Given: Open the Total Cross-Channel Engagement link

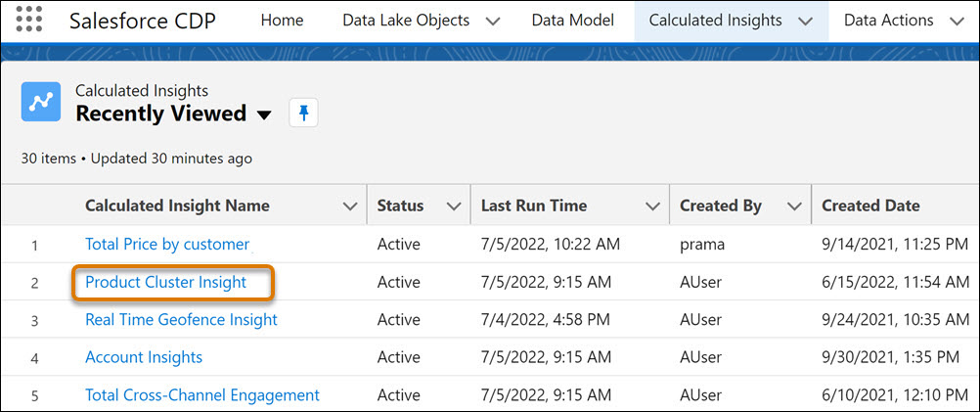Looking at the screenshot, I should coord(202,395).
